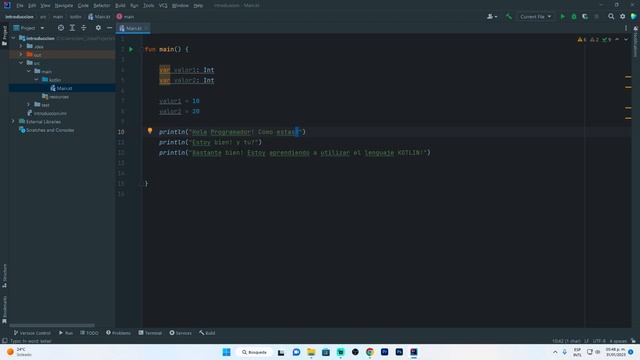Screen dimensions: 640x360
Task: Open the Navigate menu
Action: click(64, 5)
